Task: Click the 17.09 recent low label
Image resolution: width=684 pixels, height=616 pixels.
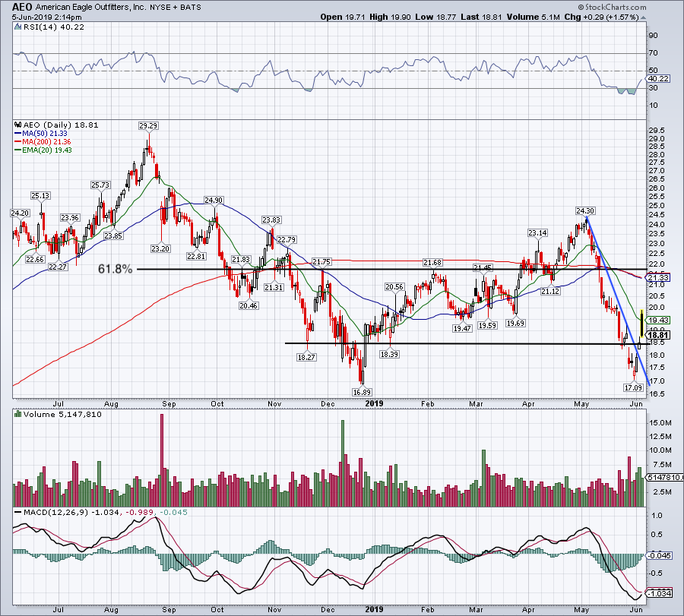Action: point(633,387)
